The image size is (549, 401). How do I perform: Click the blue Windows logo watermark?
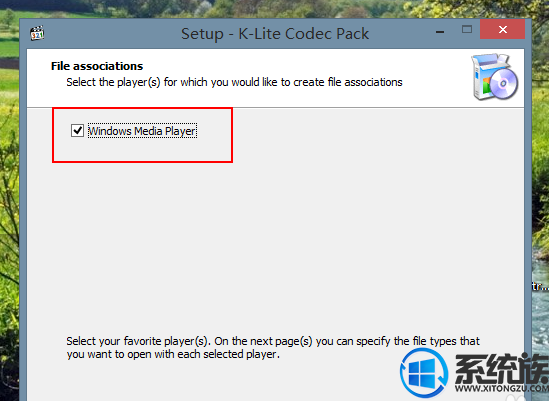424,373
